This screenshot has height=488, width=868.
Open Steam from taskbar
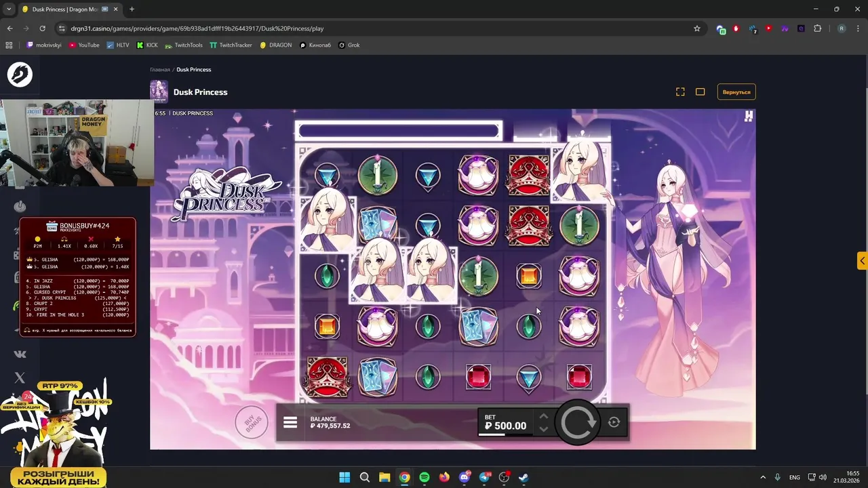click(524, 477)
